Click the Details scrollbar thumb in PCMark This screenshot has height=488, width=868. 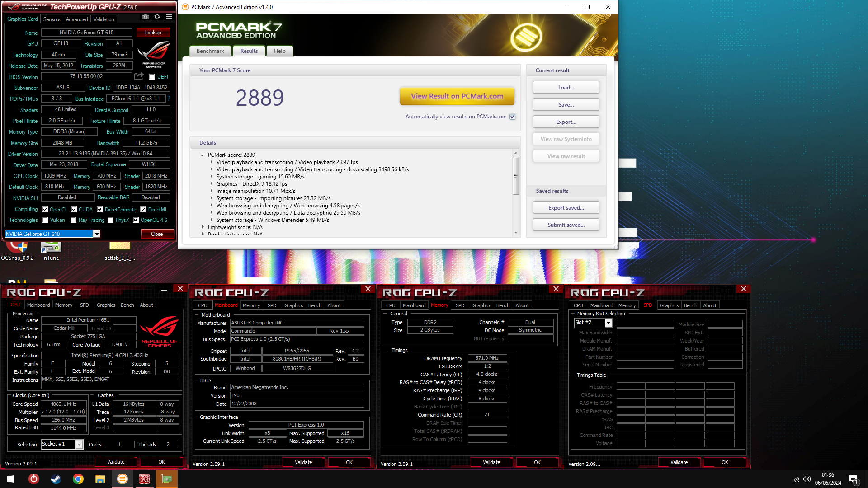516,176
